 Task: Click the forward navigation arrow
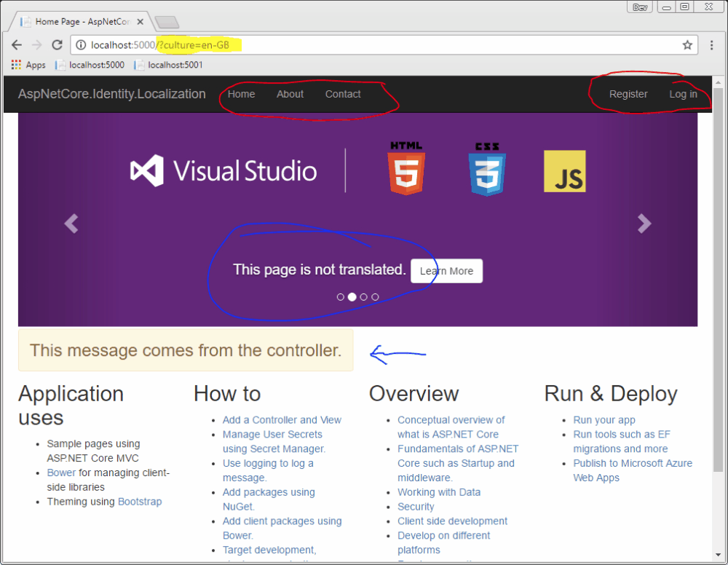pos(37,44)
